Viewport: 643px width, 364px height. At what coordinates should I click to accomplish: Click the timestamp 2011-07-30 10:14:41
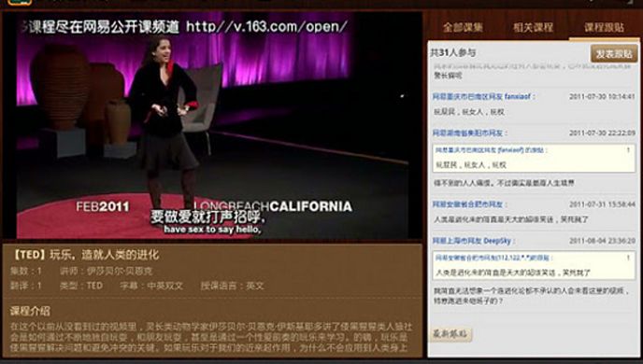[602, 97]
